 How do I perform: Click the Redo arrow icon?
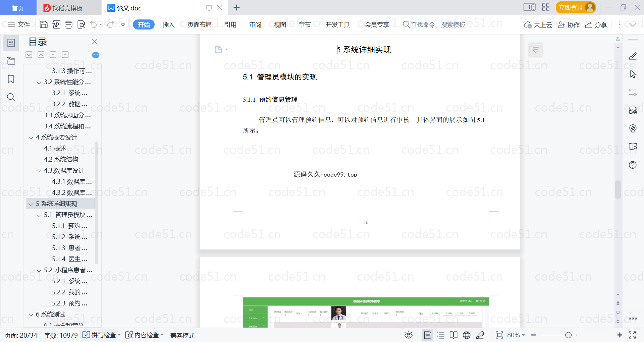click(110, 24)
